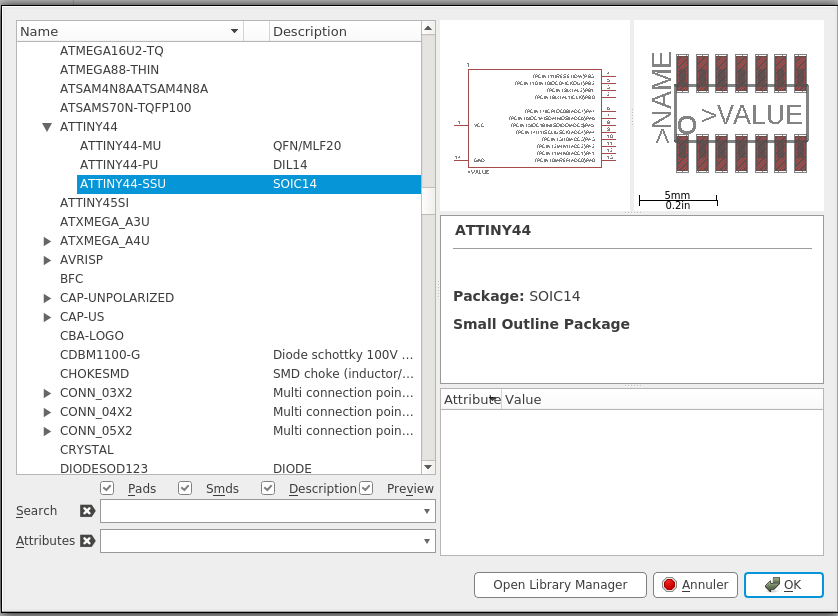Toggle the Description checkbox
Screen dimensions: 838x616
click(268, 488)
